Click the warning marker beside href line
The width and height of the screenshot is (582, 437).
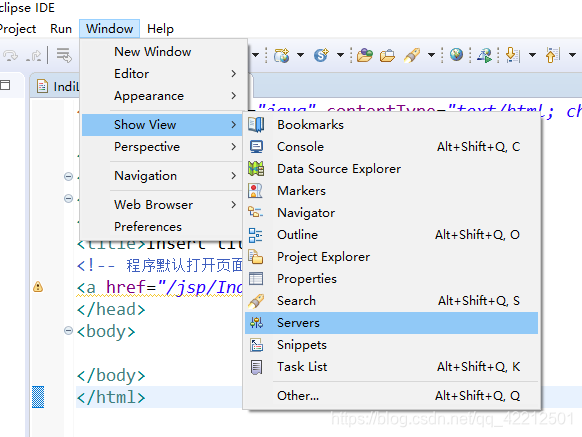[38, 287]
